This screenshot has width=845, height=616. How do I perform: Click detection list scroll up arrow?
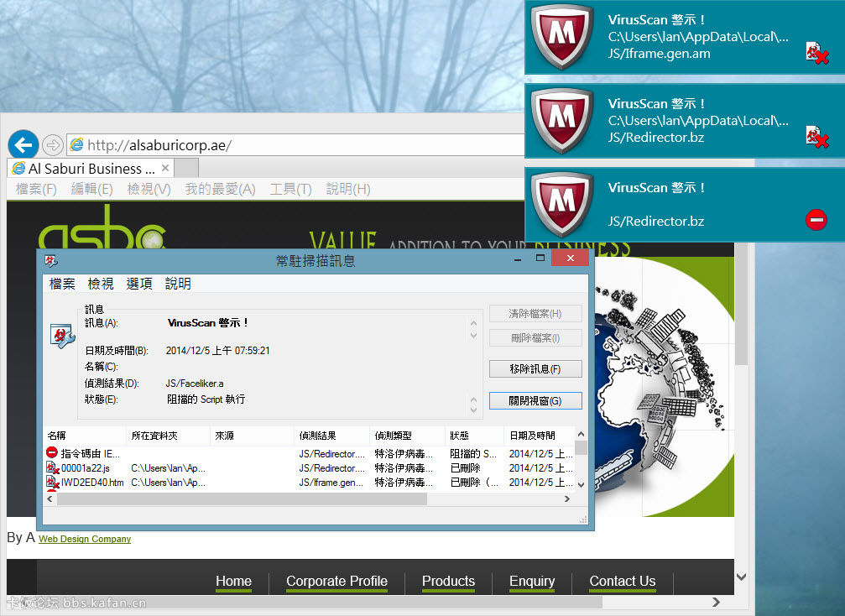coord(581,434)
